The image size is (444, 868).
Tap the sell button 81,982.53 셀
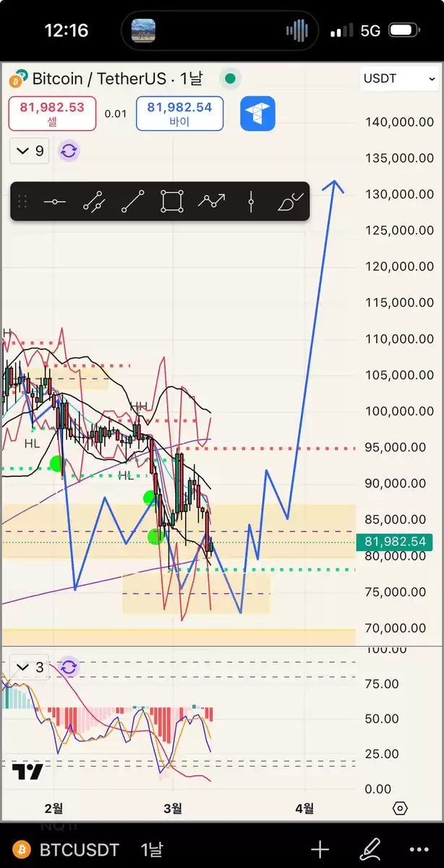tap(52, 114)
